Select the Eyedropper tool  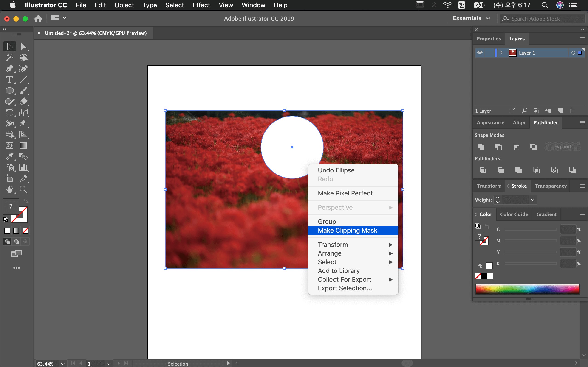[9, 157]
